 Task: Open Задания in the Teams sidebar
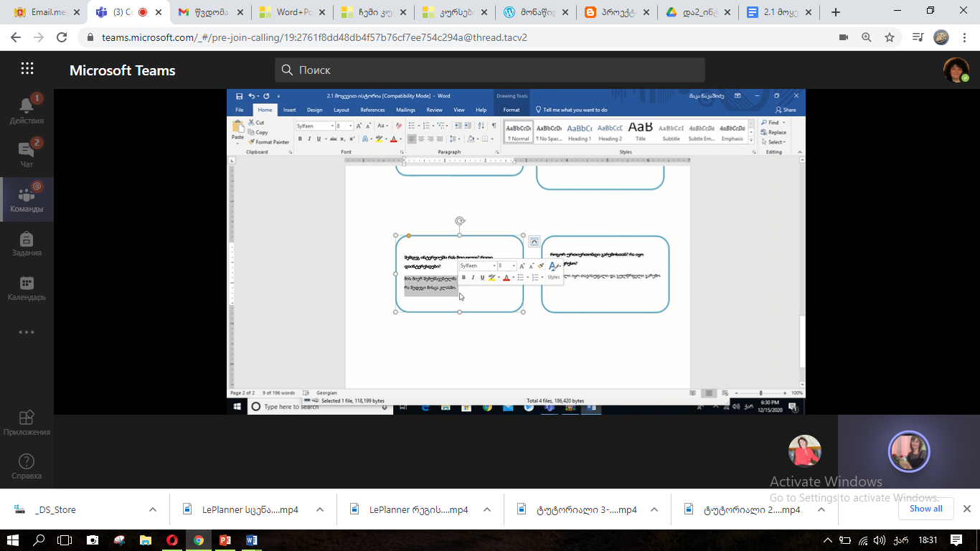(27, 244)
